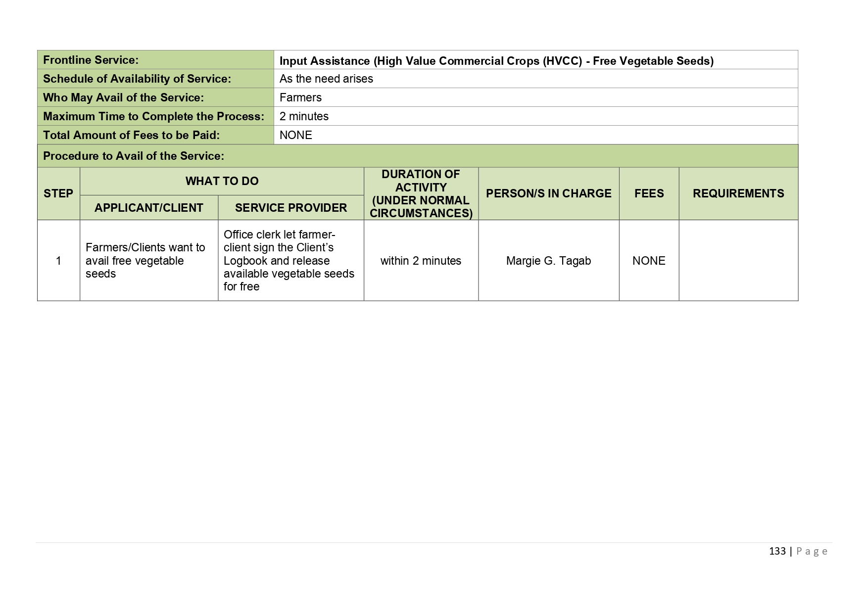
Task: Click 'Procedure to Avail of the Service:' heading
Action: pos(134,156)
